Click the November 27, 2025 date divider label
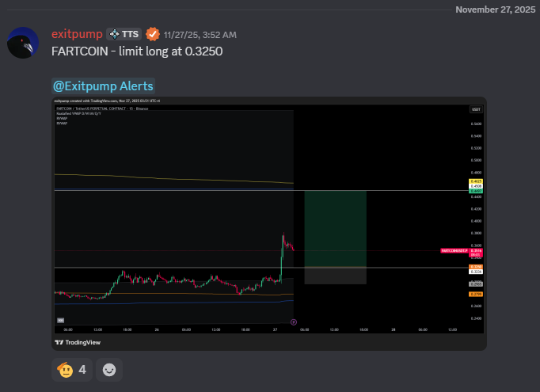Image resolution: width=540 pixels, height=392 pixels. click(495, 10)
